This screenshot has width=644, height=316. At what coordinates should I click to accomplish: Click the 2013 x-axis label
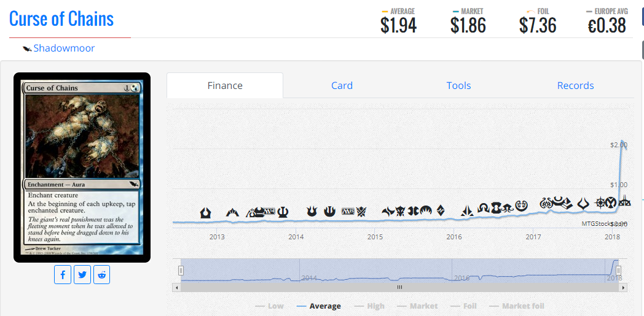(217, 237)
